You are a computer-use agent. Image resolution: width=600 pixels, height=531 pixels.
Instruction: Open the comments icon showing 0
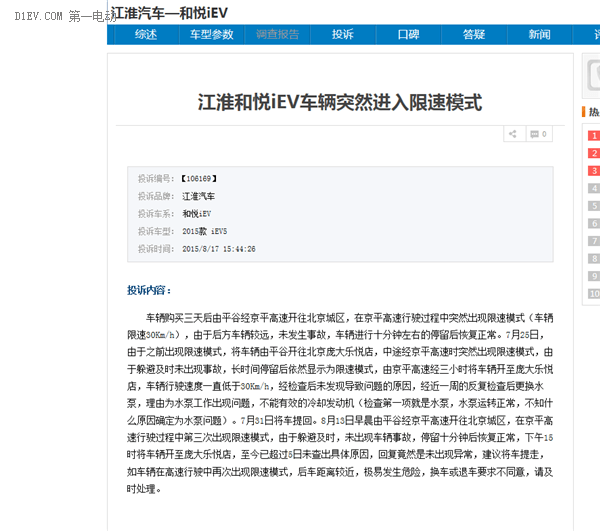coord(539,134)
